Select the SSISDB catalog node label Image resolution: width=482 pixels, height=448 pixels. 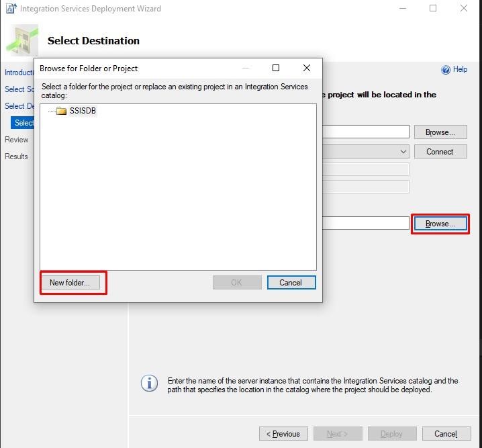[x=83, y=111]
